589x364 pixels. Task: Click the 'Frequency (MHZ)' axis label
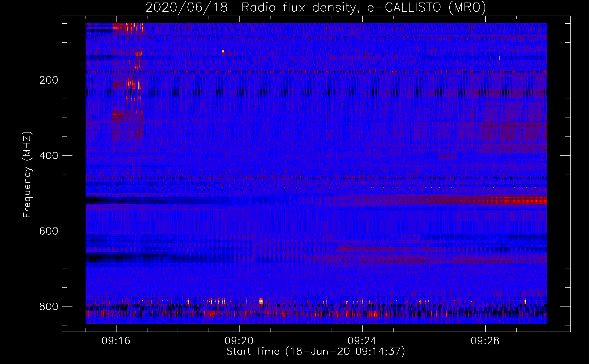coord(27,175)
